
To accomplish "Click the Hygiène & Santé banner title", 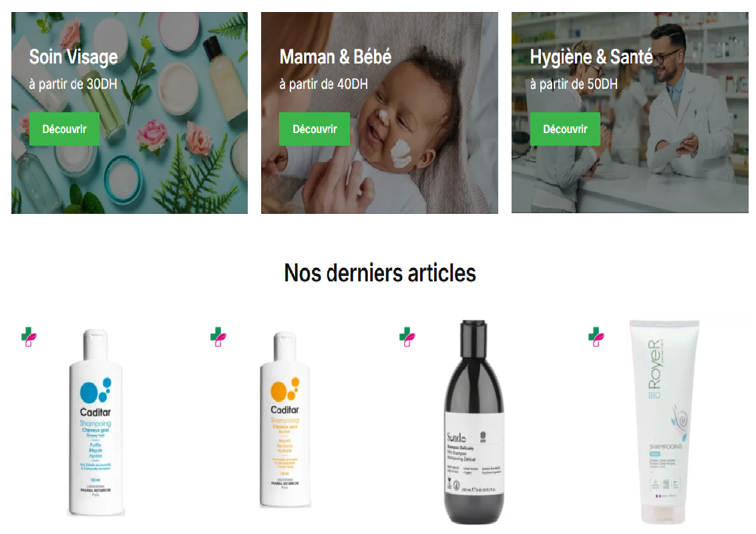I will coord(591,57).
